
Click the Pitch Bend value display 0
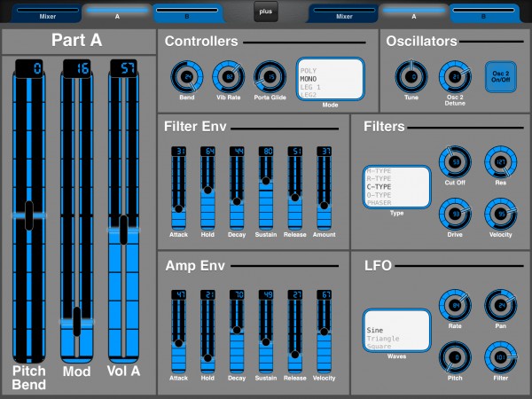click(x=29, y=68)
